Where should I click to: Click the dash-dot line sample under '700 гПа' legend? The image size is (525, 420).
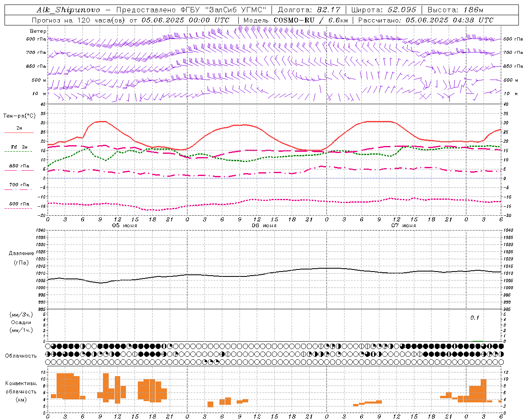click(x=19, y=189)
